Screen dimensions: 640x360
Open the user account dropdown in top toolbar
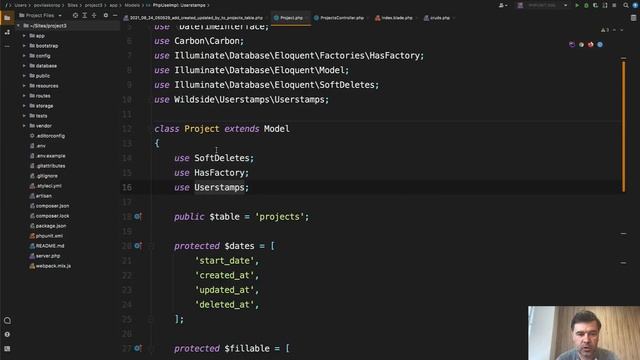pos(503,5)
